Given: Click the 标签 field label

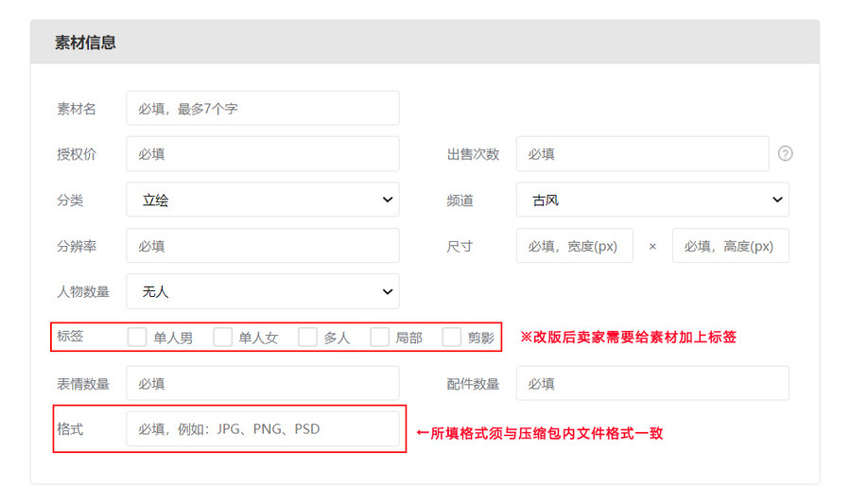Looking at the screenshot, I should [x=70, y=337].
